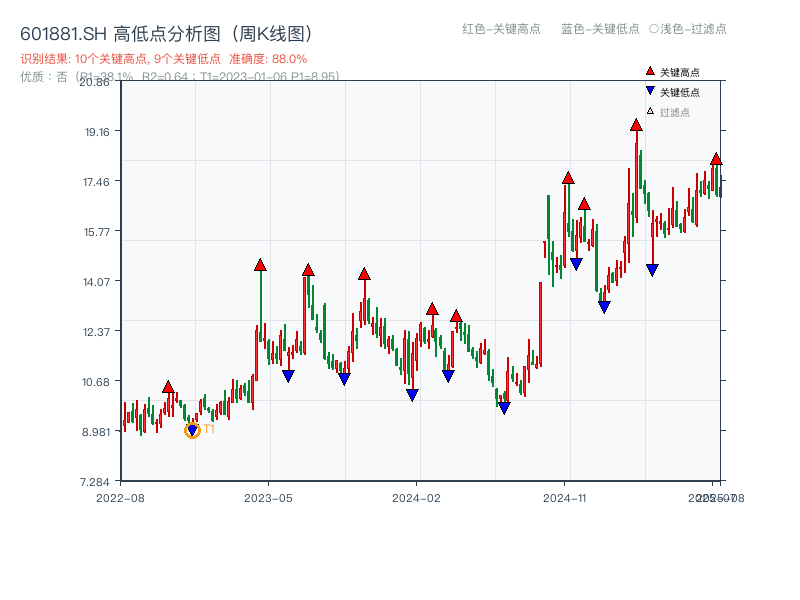The width and height of the screenshot is (800, 600).
Task: Click the blue triangle icon beside 关键低点 legend
Action: click(x=650, y=91)
